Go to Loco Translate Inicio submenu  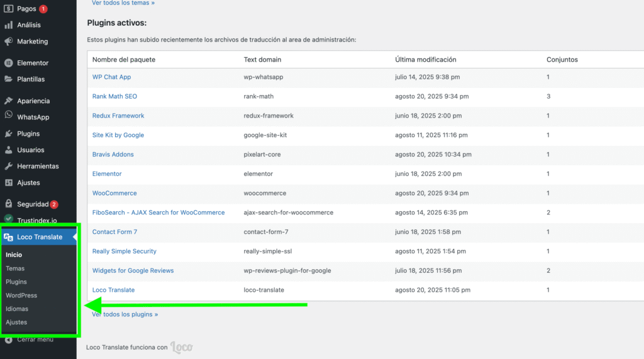[x=14, y=255]
